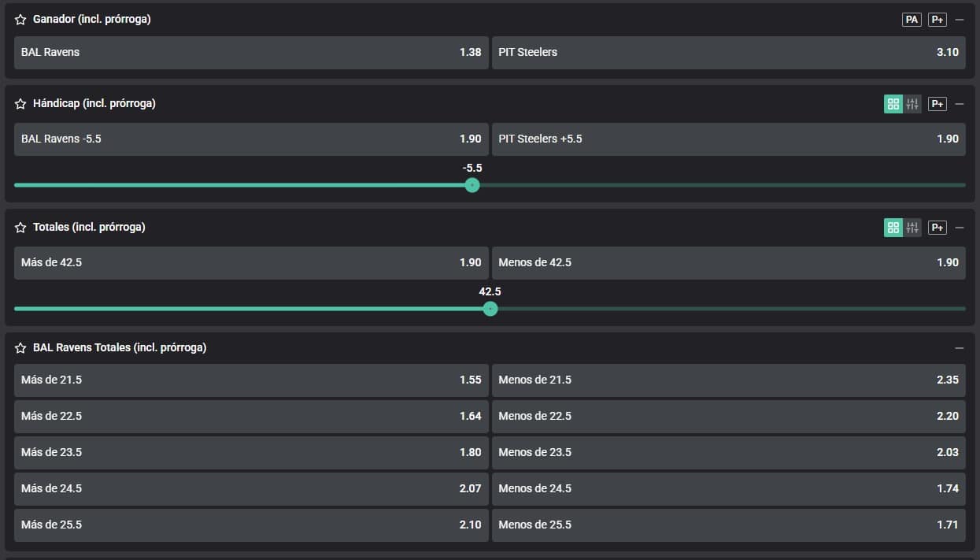
Task: Switch Hándicap to grid view
Action: pos(893,104)
